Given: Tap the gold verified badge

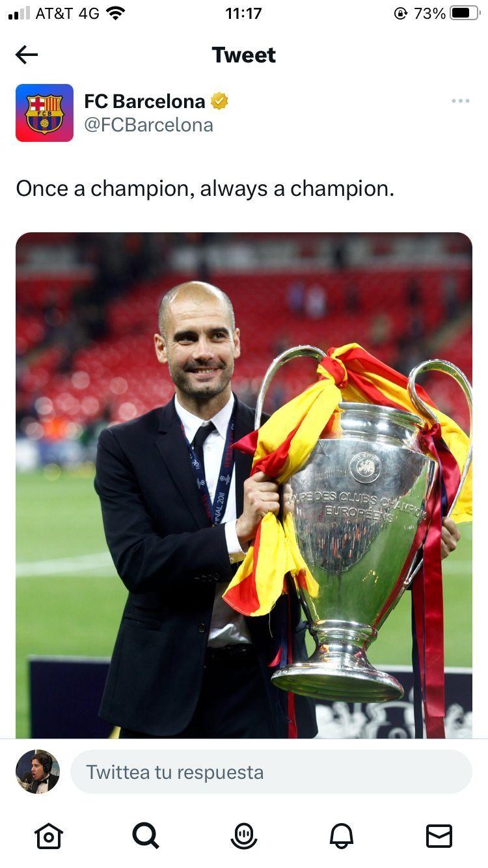Looking at the screenshot, I should (x=219, y=101).
